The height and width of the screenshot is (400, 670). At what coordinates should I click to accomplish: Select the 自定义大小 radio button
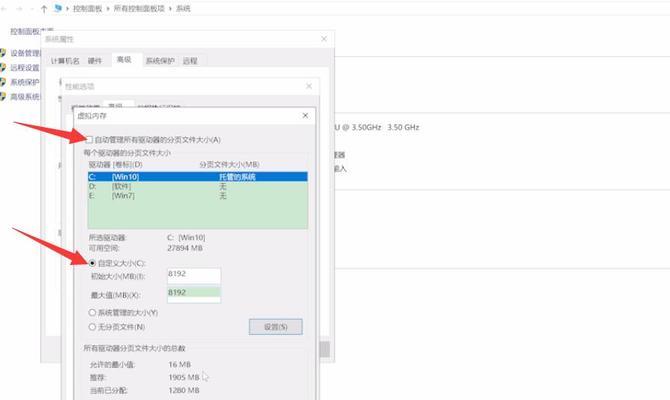(92, 263)
